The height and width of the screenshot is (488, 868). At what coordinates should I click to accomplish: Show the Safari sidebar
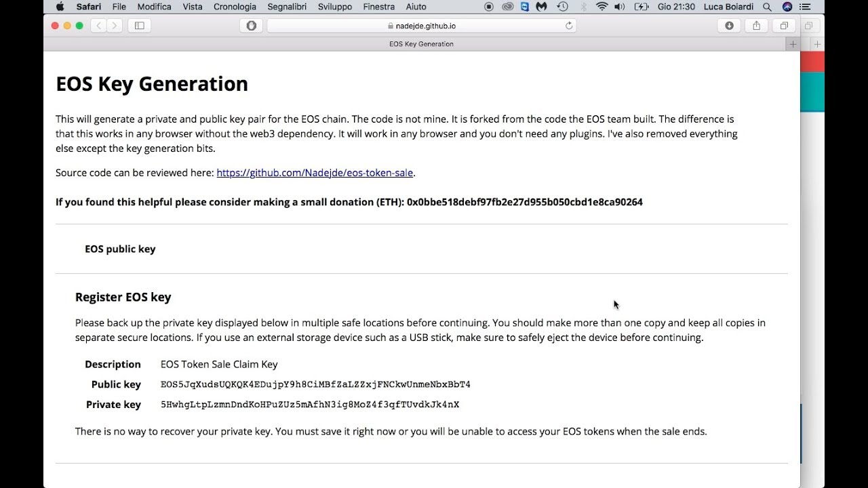coord(140,26)
